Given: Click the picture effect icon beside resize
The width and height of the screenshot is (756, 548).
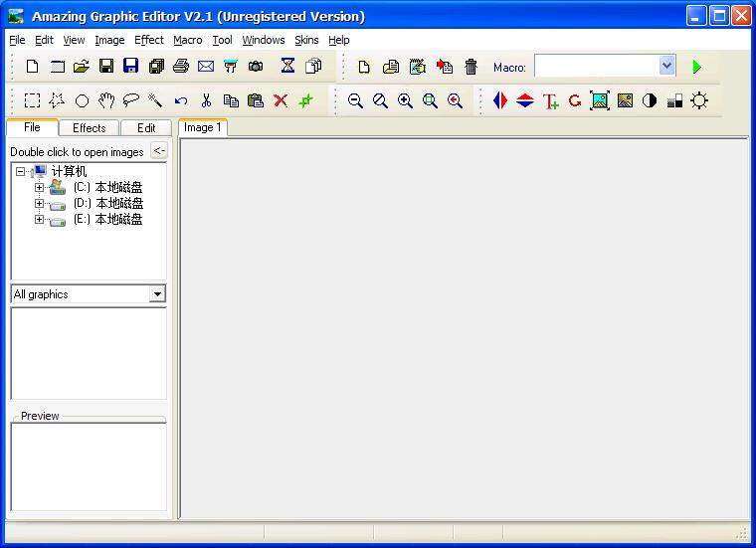Looking at the screenshot, I should [625, 100].
